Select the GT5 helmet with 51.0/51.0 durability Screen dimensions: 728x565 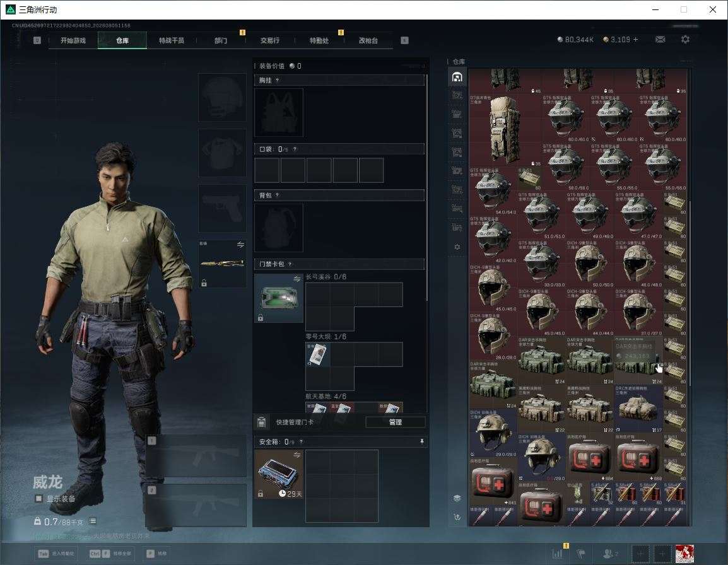tap(541, 214)
